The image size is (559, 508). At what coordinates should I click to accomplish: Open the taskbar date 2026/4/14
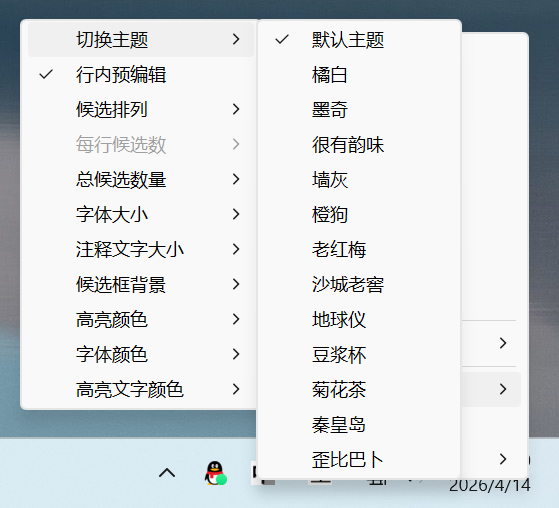click(x=489, y=486)
